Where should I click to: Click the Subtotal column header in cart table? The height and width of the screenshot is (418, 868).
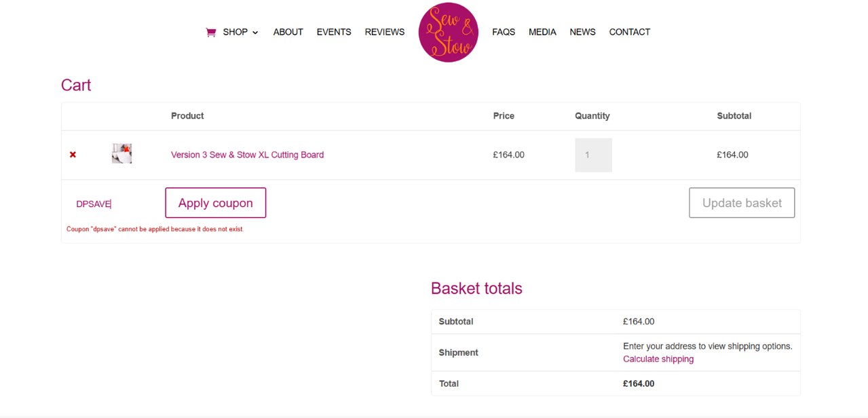734,116
